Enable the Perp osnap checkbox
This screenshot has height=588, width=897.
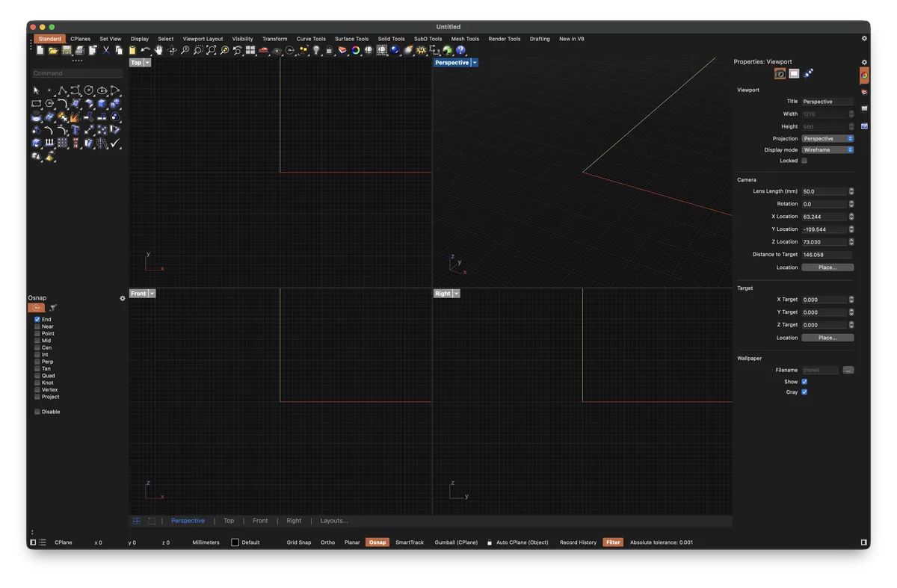tap(37, 362)
